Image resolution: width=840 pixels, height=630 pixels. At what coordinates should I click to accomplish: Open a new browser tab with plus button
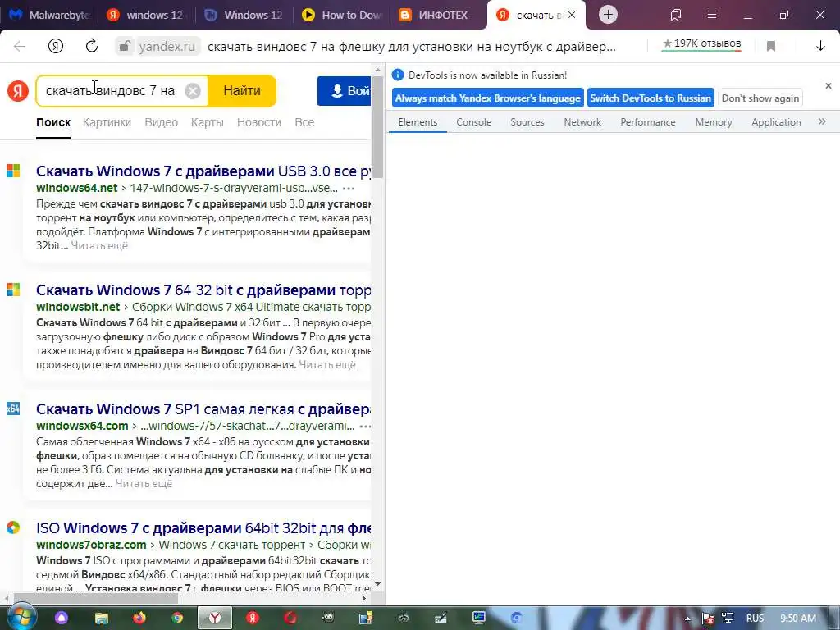point(608,15)
